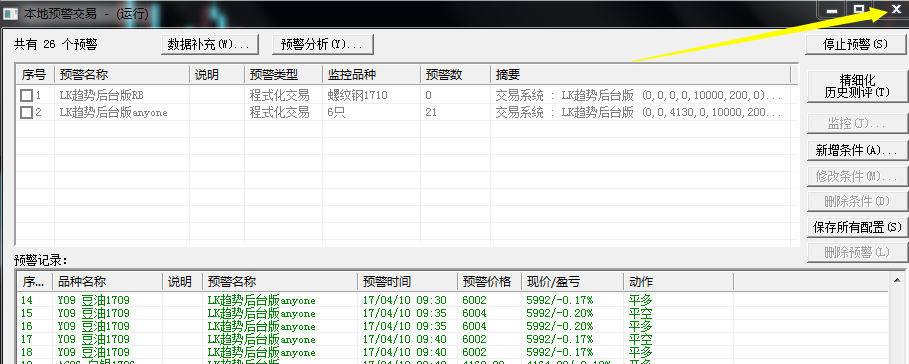
Task: Select LK趋势后台版RB warning name
Action: pyautogui.click(x=101, y=95)
